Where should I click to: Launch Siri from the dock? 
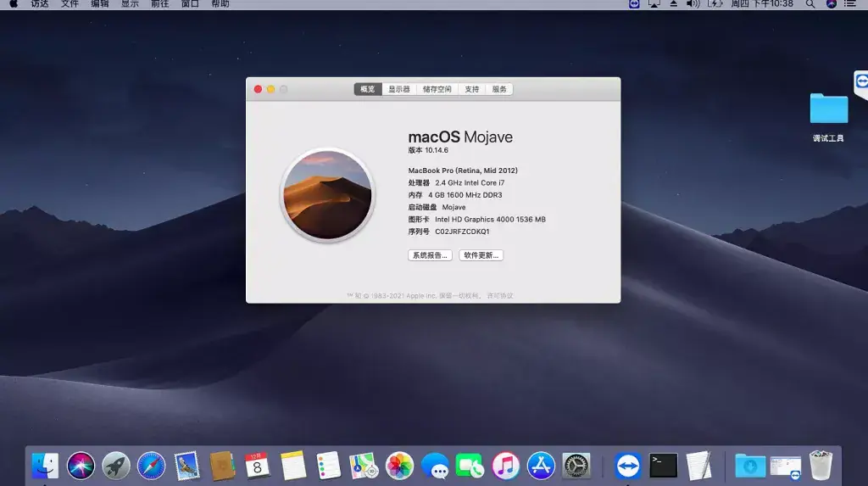[81, 466]
